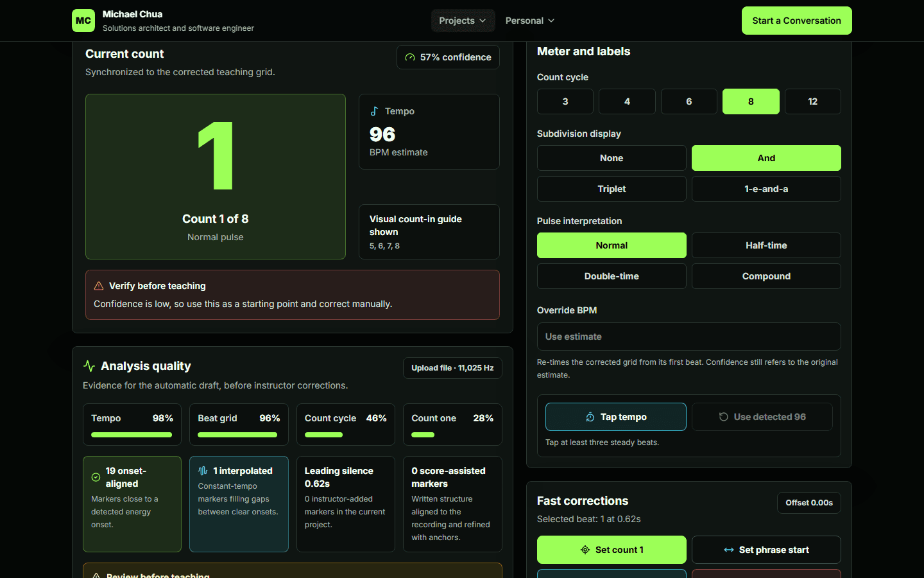Click the 'Meter and labels' heading
This screenshot has width=924, height=578.
pyautogui.click(x=583, y=51)
